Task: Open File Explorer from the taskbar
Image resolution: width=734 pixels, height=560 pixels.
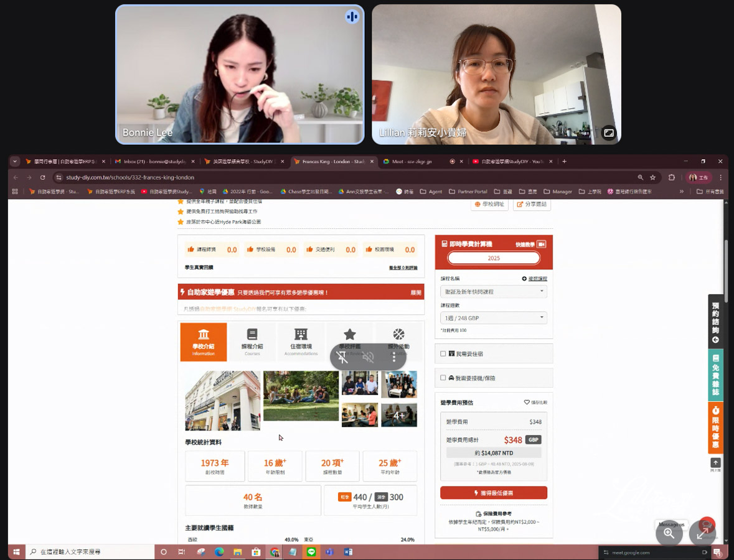Action: pos(237,552)
